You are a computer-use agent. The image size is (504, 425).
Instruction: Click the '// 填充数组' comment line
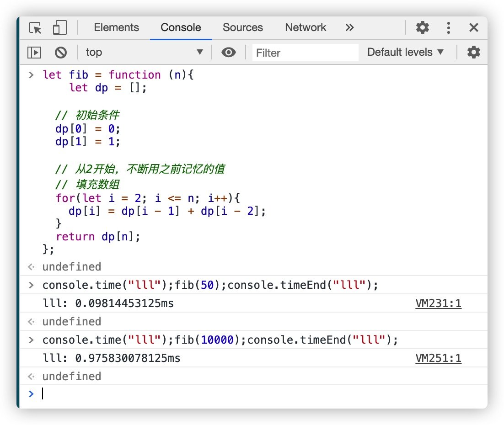click(x=87, y=184)
